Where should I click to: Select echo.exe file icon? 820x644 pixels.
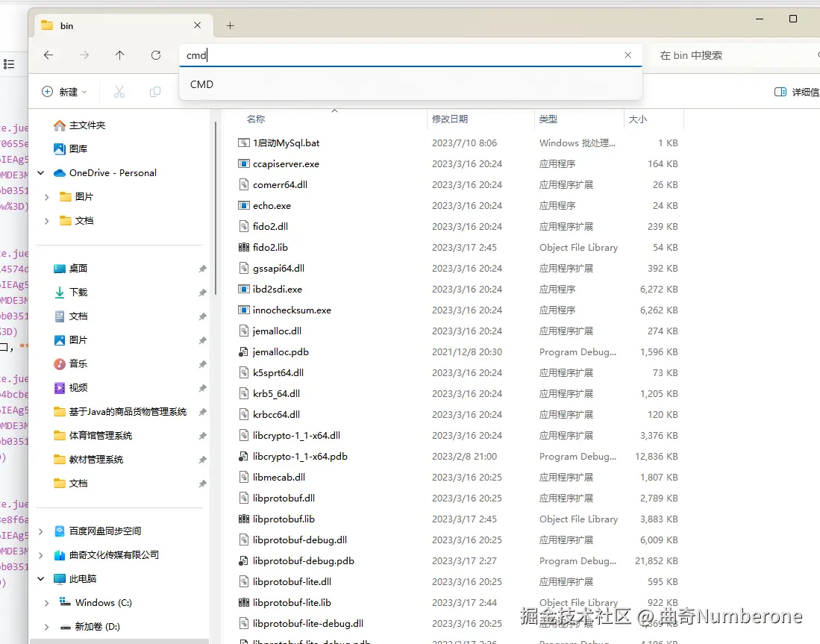pyautogui.click(x=244, y=206)
